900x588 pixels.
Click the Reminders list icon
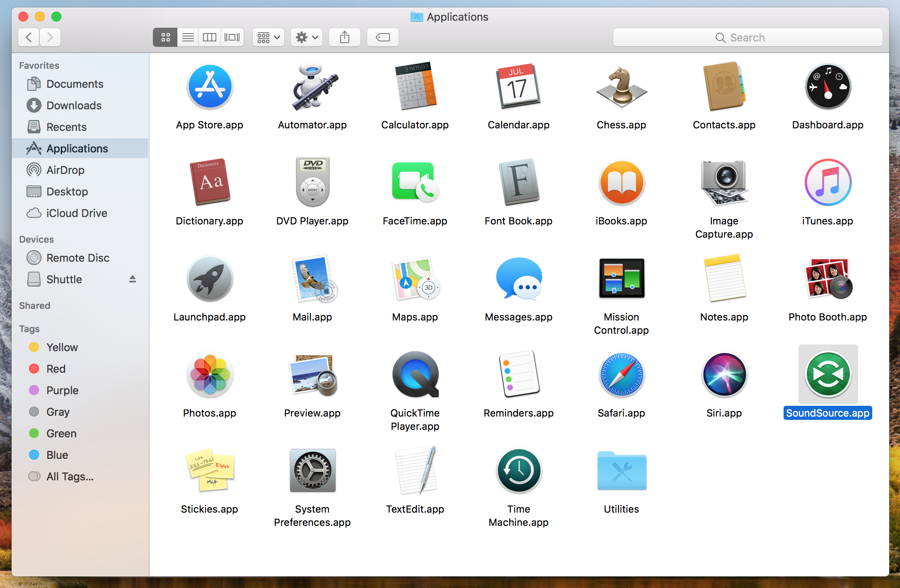518,374
